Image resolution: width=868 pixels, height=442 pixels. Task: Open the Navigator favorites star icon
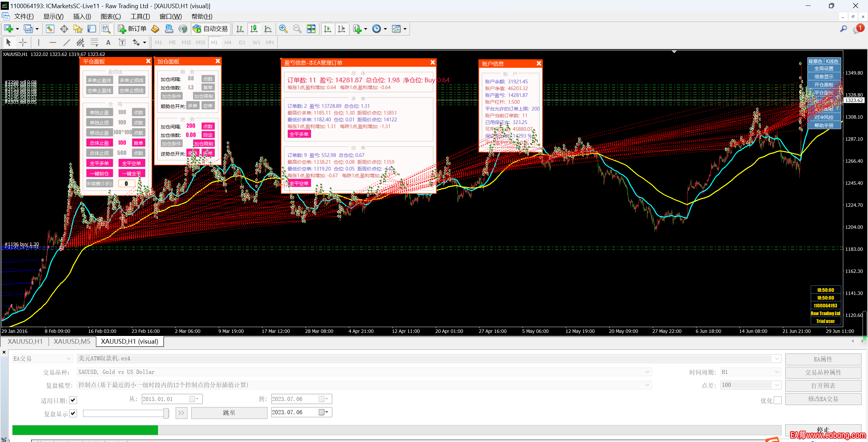pos(78,29)
